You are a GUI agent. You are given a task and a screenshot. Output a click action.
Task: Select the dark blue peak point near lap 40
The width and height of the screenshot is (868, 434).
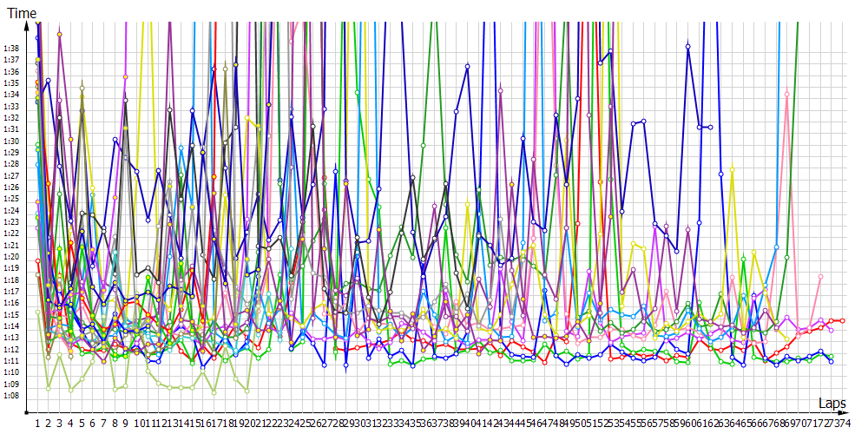pyautogui.click(x=468, y=65)
